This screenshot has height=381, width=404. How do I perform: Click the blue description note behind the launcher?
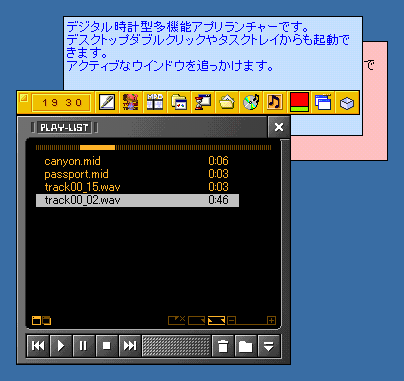pyautogui.click(x=212, y=53)
